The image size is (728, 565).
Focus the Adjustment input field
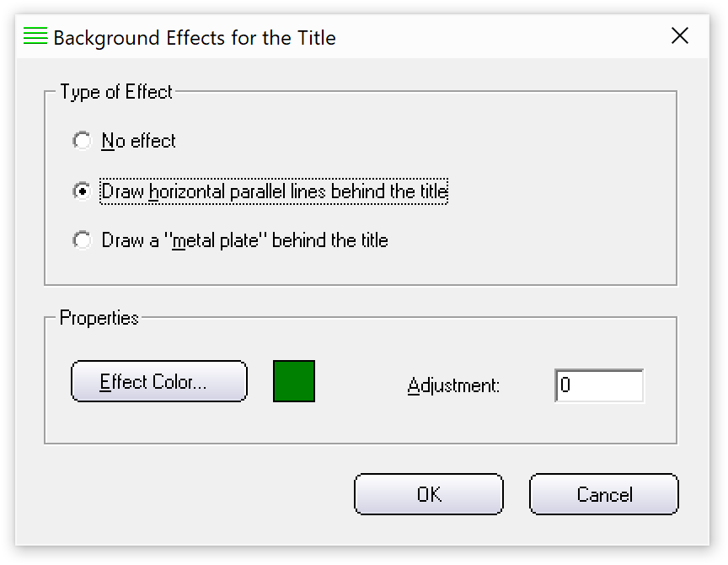point(599,385)
